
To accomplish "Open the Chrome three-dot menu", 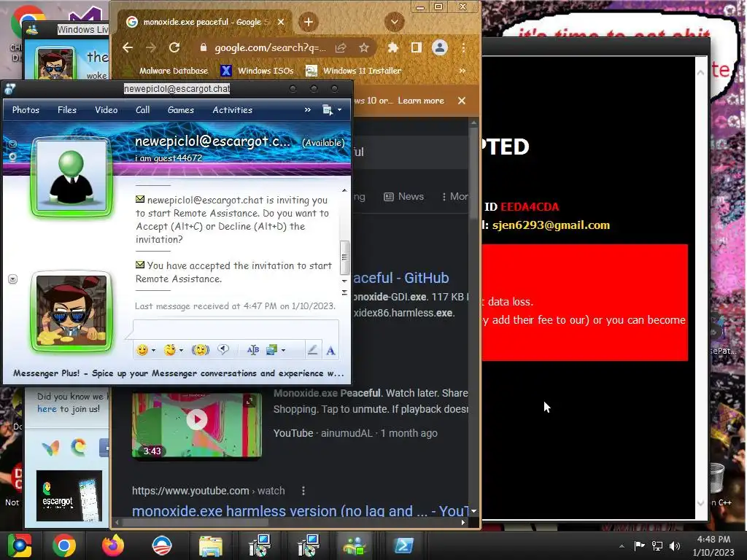I will pos(463,47).
